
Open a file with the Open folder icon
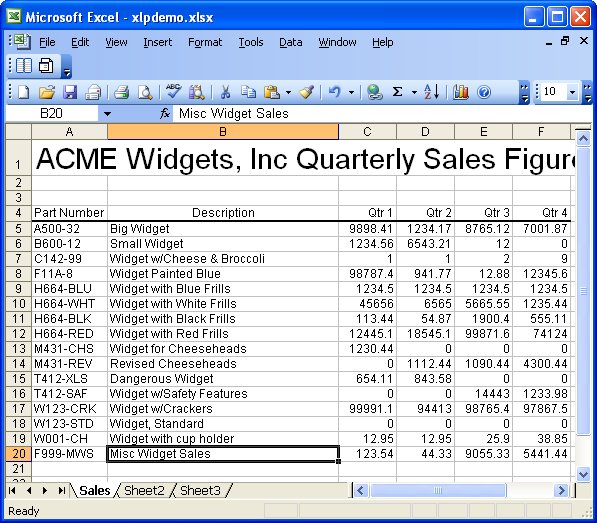click(47, 92)
